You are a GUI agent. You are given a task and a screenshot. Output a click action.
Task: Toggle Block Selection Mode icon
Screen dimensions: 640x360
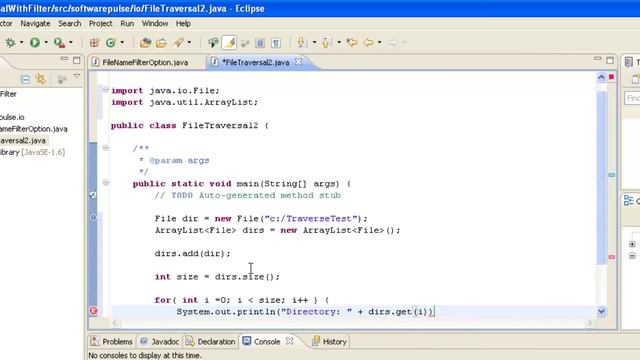260,42
